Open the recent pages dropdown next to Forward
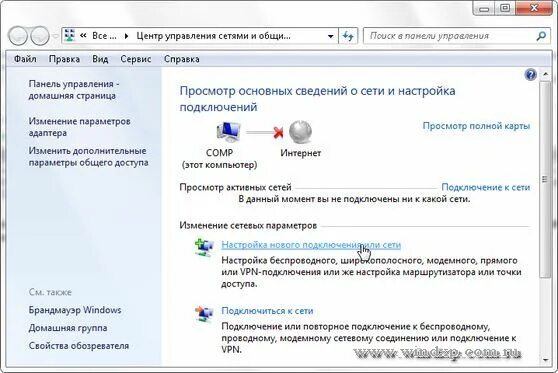 [x=55, y=36]
